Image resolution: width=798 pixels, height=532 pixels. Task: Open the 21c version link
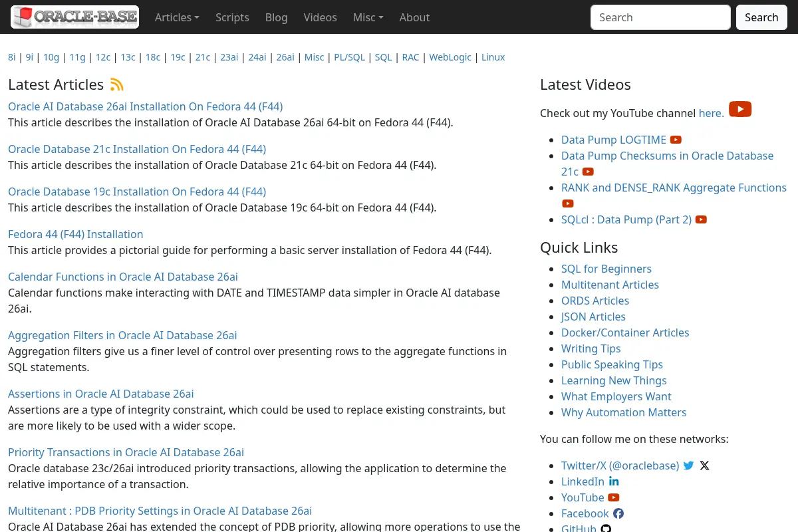[x=203, y=57]
